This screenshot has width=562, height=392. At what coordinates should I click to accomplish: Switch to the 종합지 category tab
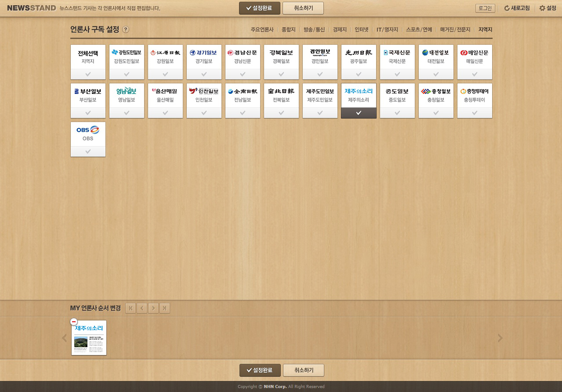pyautogui.click(x=288, y=29)
